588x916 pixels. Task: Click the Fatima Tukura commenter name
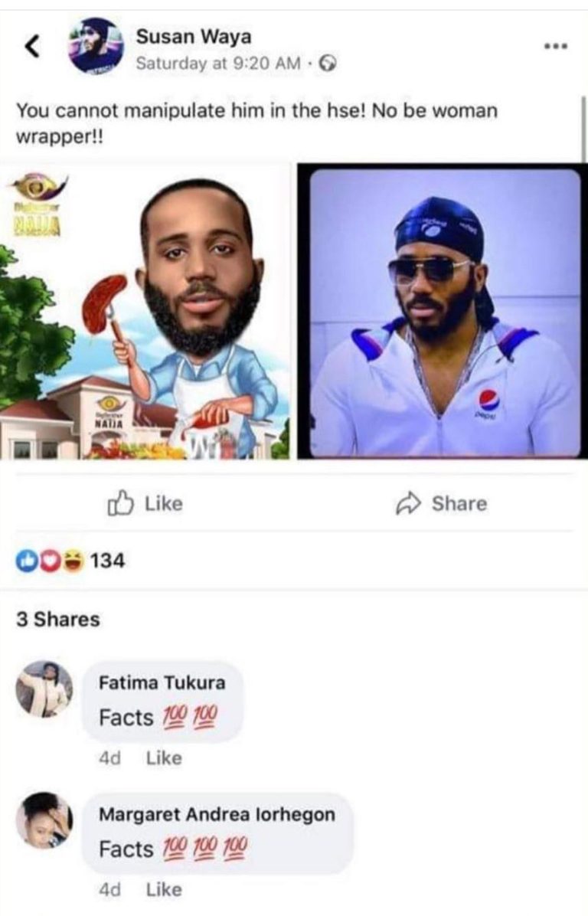click(x=162, y=682)
